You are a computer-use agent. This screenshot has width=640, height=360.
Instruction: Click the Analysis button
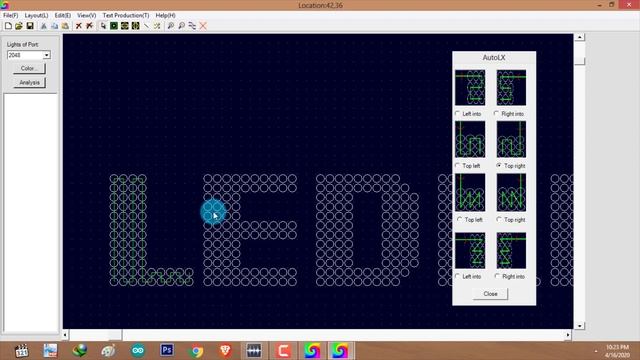(x=29, y=82)
